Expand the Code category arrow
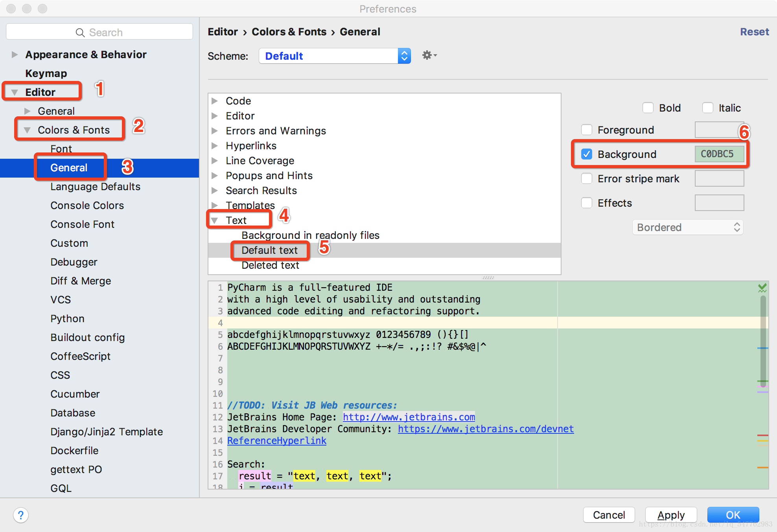777x532 pixels. pos(215,101)
